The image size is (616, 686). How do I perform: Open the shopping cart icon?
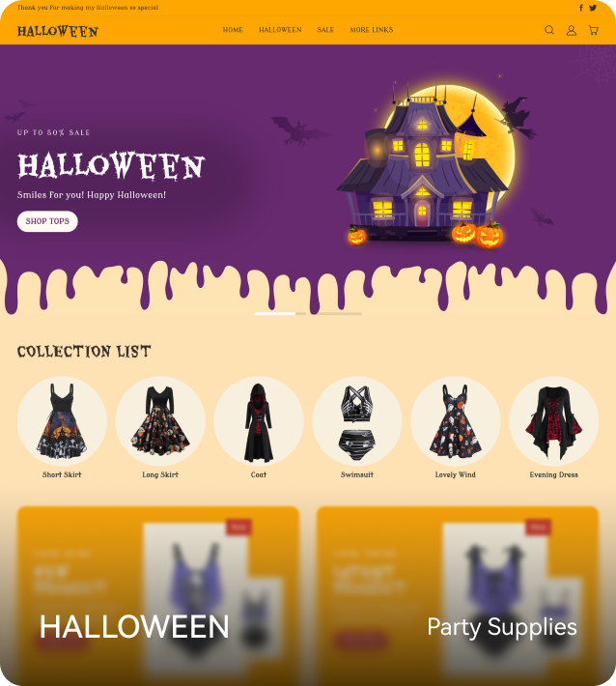click(x=593, y=30)
